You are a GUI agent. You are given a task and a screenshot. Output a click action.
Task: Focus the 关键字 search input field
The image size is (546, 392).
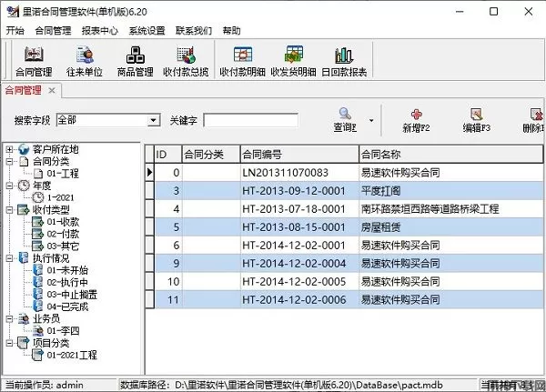[250, 120]
